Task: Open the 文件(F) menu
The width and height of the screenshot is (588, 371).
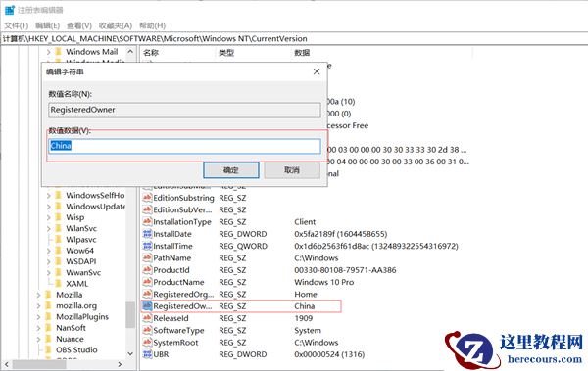Action: [16, 25]
